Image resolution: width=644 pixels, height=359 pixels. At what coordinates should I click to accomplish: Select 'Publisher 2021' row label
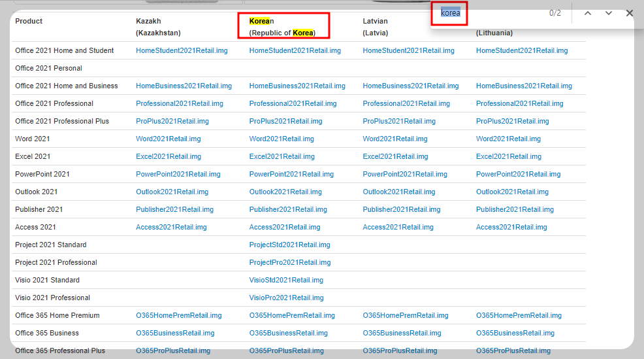pos(39,210)
